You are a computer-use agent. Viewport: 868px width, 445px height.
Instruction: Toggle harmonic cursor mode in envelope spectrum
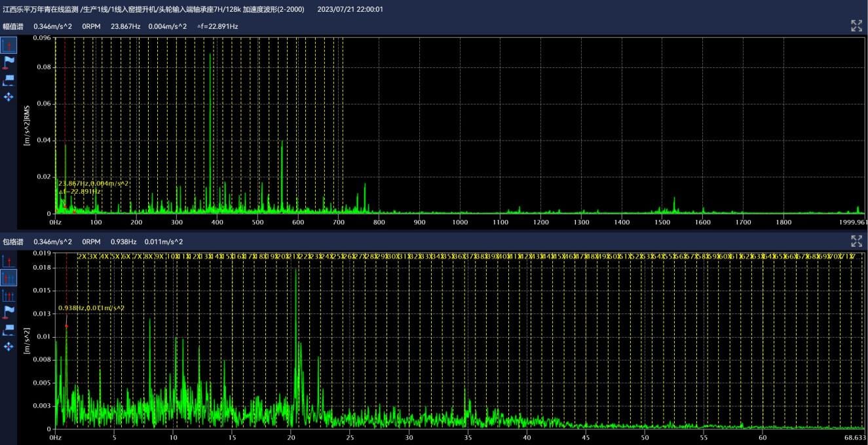pos(9,278)
